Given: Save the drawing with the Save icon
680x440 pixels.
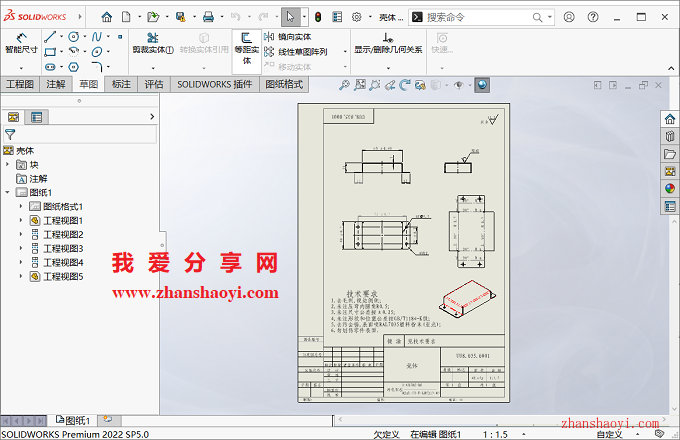Looking at the screenshot, I should (180, 17).
